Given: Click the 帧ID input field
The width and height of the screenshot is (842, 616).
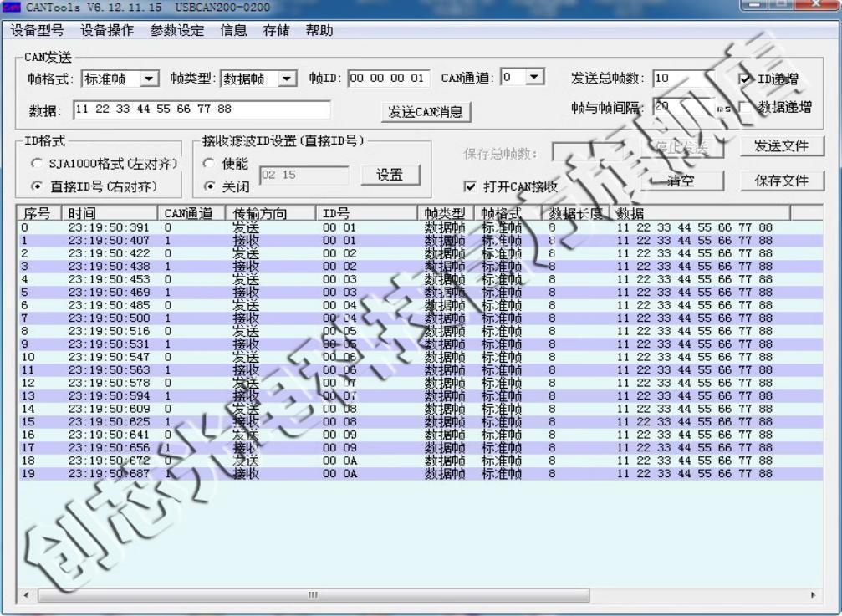Looking at the screenshot, I should click(x=388, y=79).
